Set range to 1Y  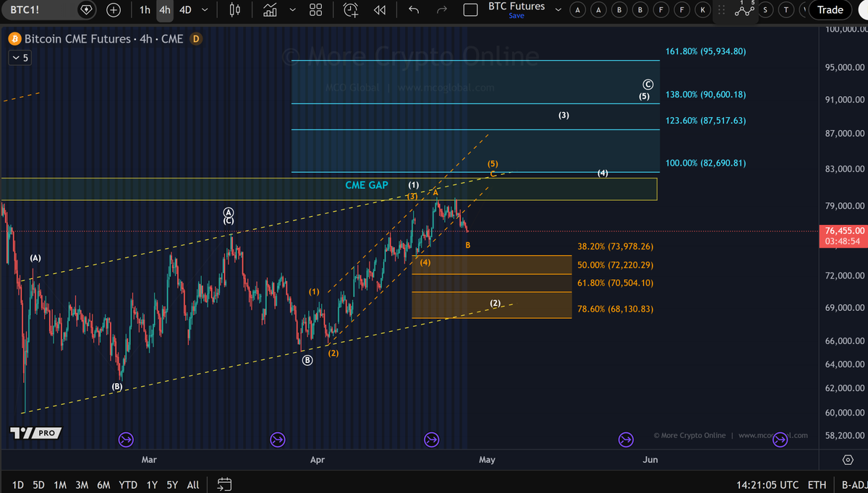152,484
